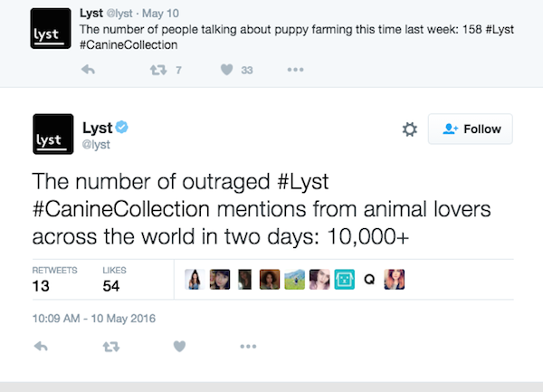Viewport: 543px width, 392px height.
Task: Follow the Lyst account
Action: click(471, 129)
